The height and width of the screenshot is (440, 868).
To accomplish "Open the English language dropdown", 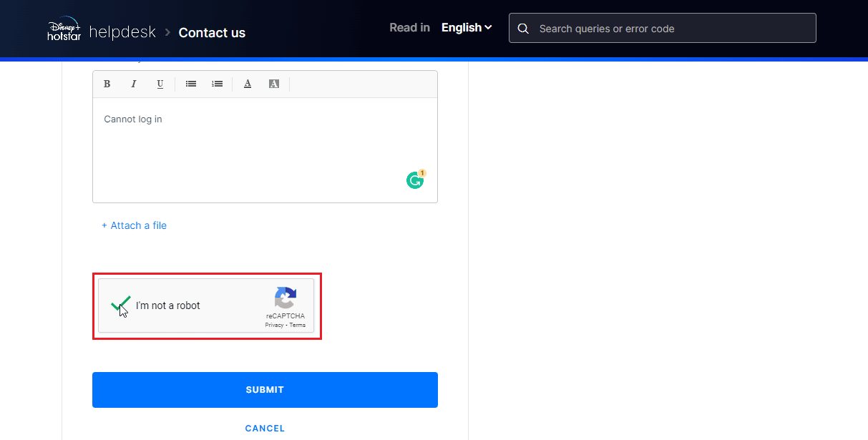I will (467, 28).
